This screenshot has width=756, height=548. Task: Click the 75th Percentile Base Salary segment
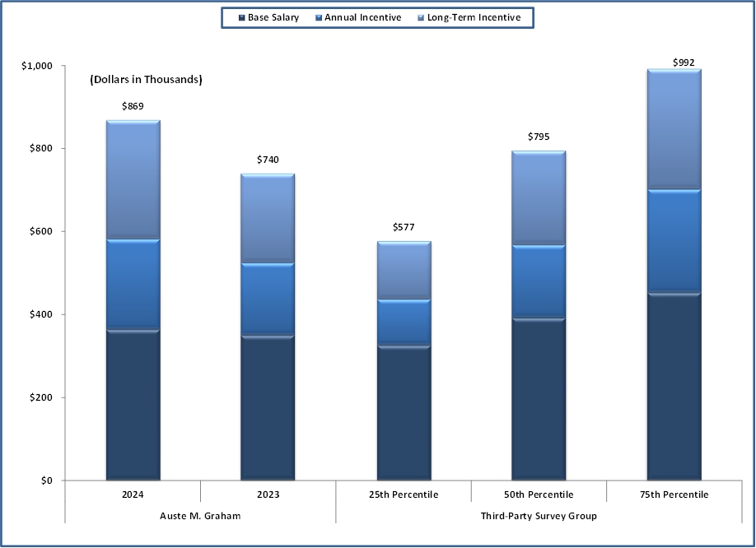tap(674, 385)
